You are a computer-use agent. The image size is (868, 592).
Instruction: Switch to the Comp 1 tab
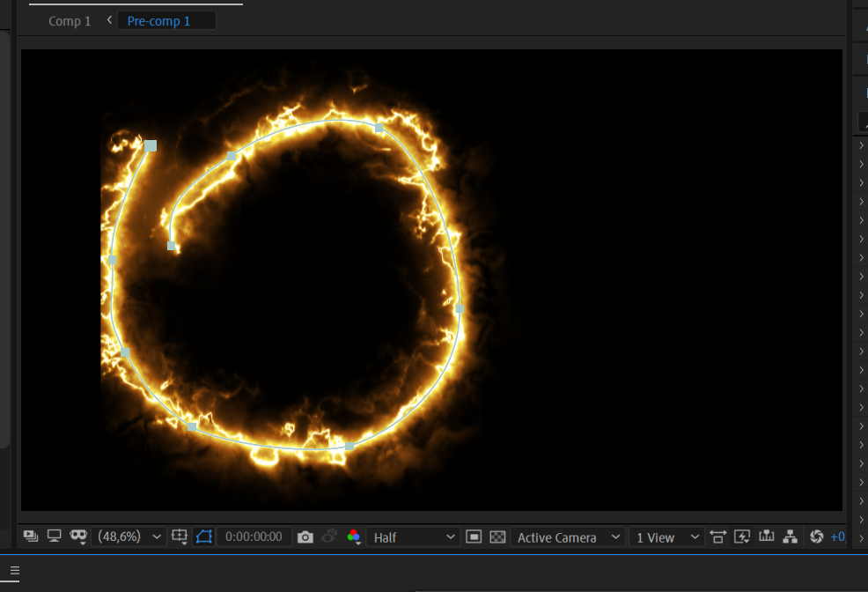pyautogui.click(x=69, y=20)
